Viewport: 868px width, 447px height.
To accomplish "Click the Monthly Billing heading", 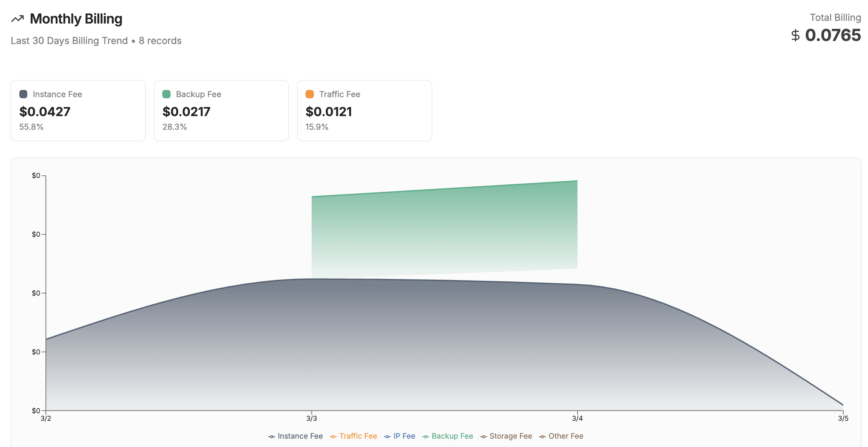I will 76,19.
